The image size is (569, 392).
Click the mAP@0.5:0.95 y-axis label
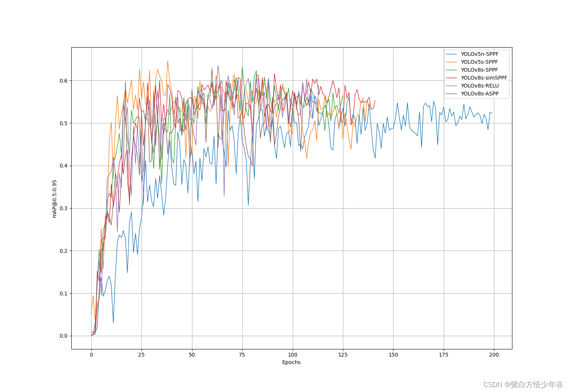55,198
